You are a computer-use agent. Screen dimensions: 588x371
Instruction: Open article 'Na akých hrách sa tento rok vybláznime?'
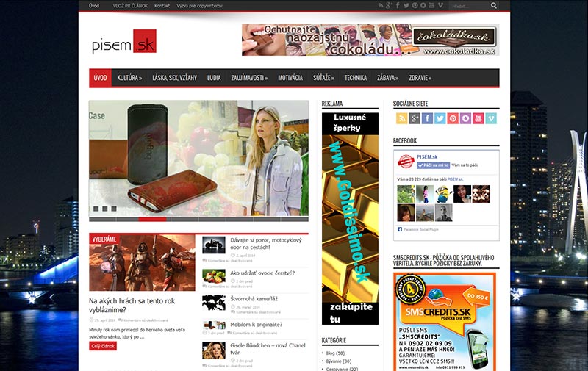(132, 306)
